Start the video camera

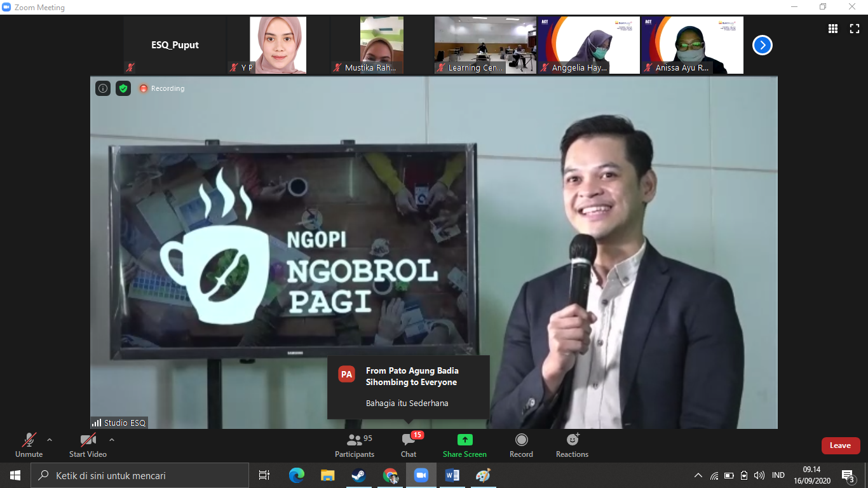[x=88, y=445]
